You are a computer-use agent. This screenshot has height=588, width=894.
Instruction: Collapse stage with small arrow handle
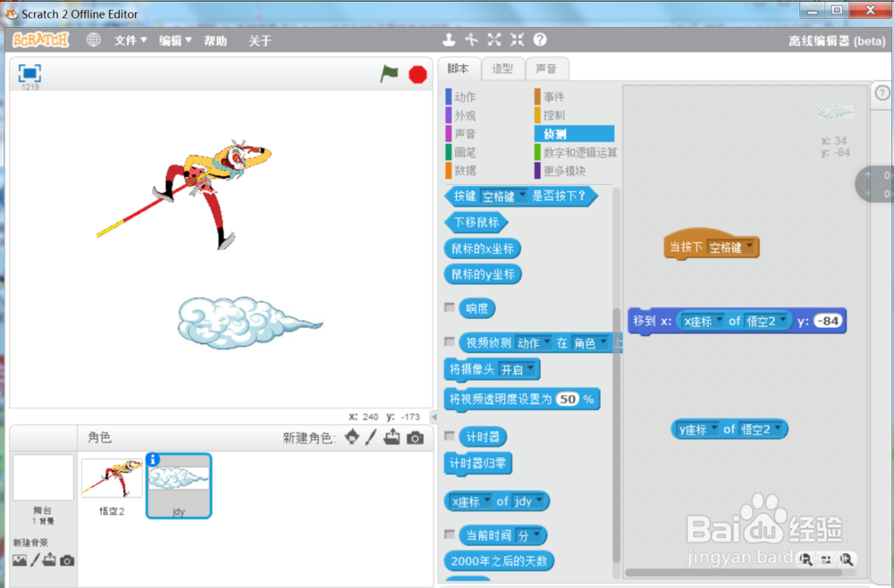tap(434, 417)
